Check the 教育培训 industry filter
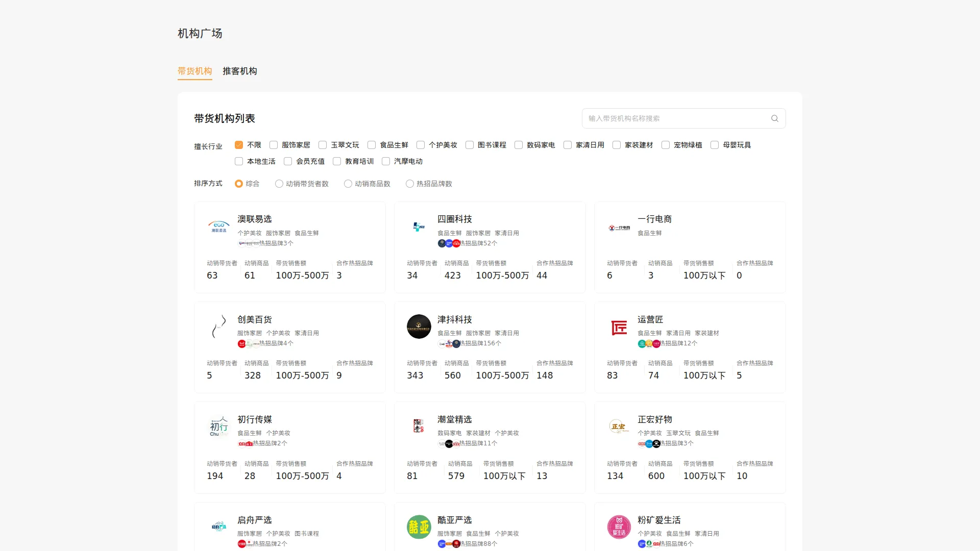This screenshot has width=980, height=551. [337, 161]
